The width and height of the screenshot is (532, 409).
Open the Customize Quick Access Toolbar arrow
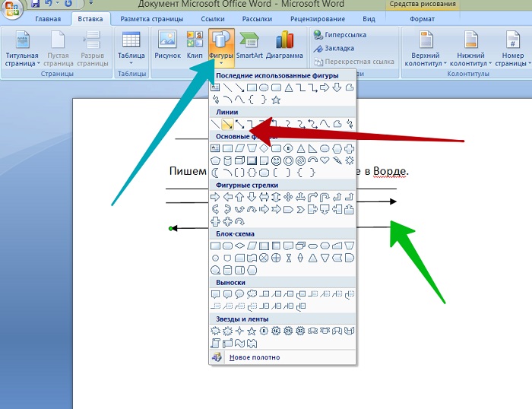(x=91, y=3)
